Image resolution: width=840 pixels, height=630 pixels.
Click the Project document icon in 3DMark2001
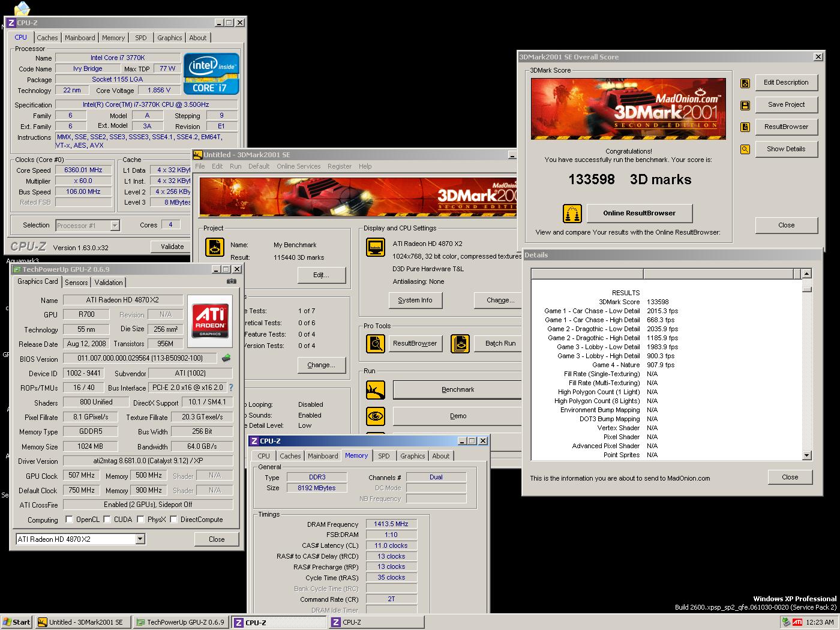[x=215, y=247]
